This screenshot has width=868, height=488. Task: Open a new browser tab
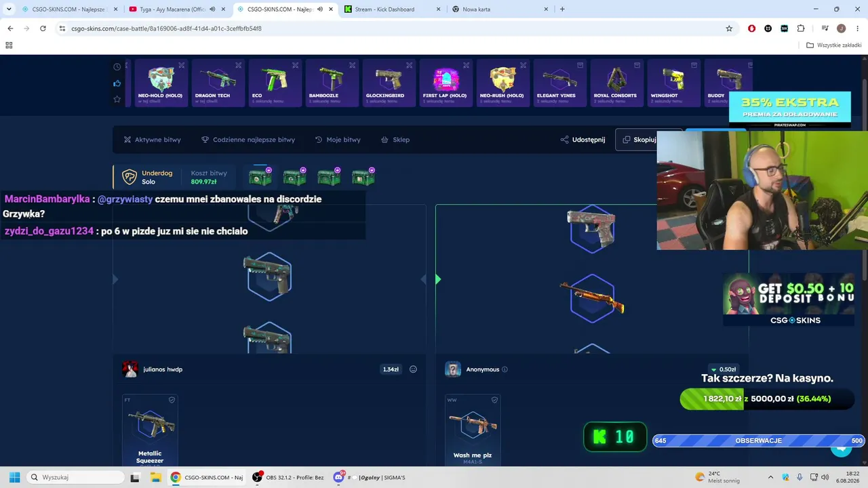562,9
